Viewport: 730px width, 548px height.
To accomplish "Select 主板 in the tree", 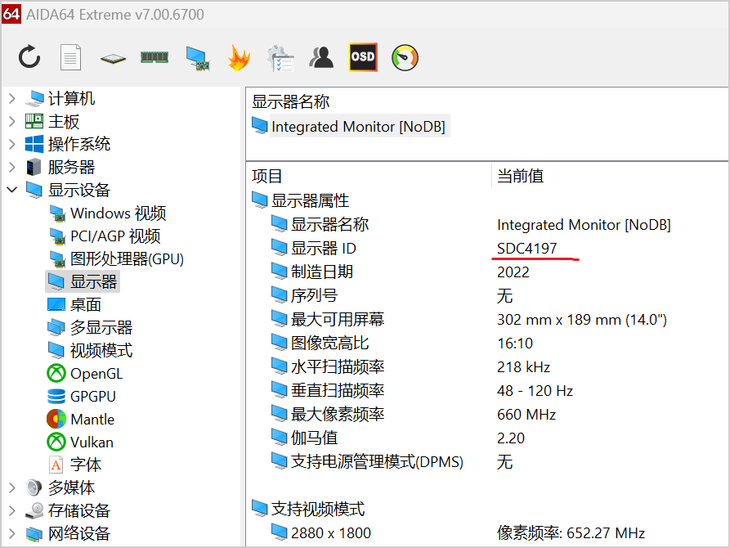I will (x=63, y=122).
